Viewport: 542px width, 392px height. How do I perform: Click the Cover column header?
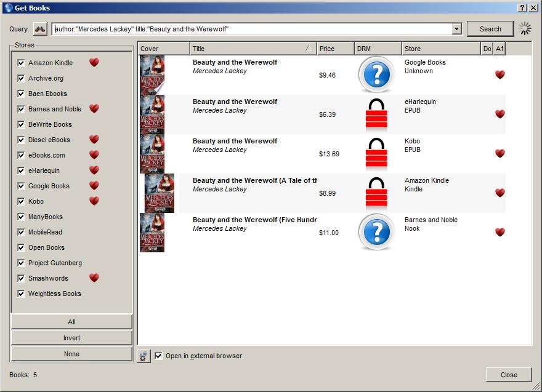point(164,49)
